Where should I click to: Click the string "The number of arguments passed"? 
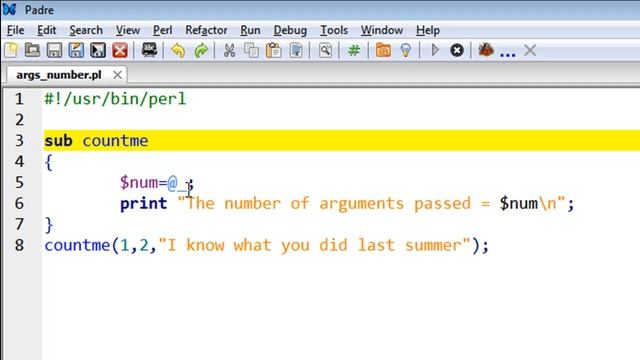pos(324,203)
